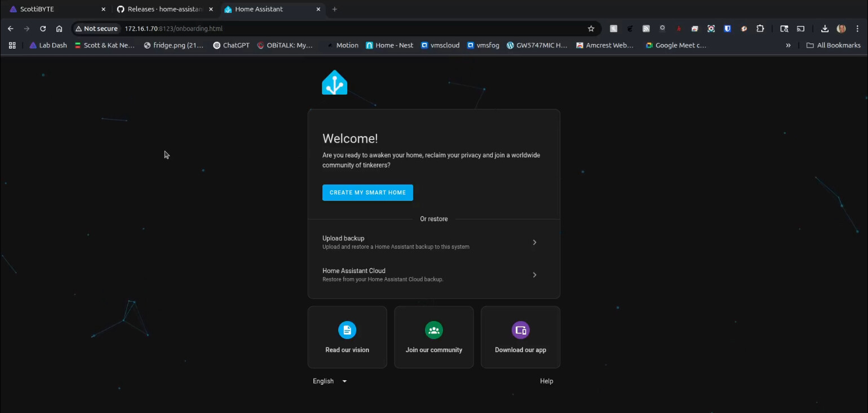This screenshot has height=413, width=868.
Task: Open the ChatGPT bookmark
Action: pyautogui.click(x=231, y=45)
